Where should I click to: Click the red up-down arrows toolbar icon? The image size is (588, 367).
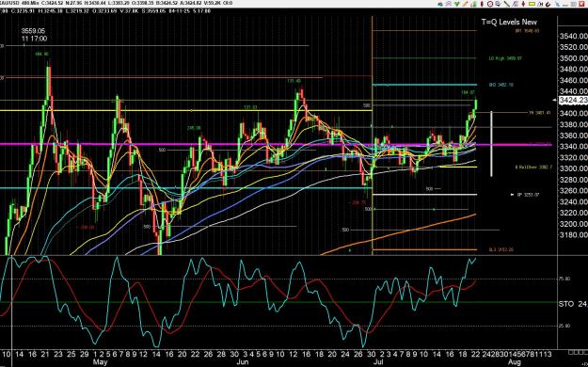[x=523, y=4]
